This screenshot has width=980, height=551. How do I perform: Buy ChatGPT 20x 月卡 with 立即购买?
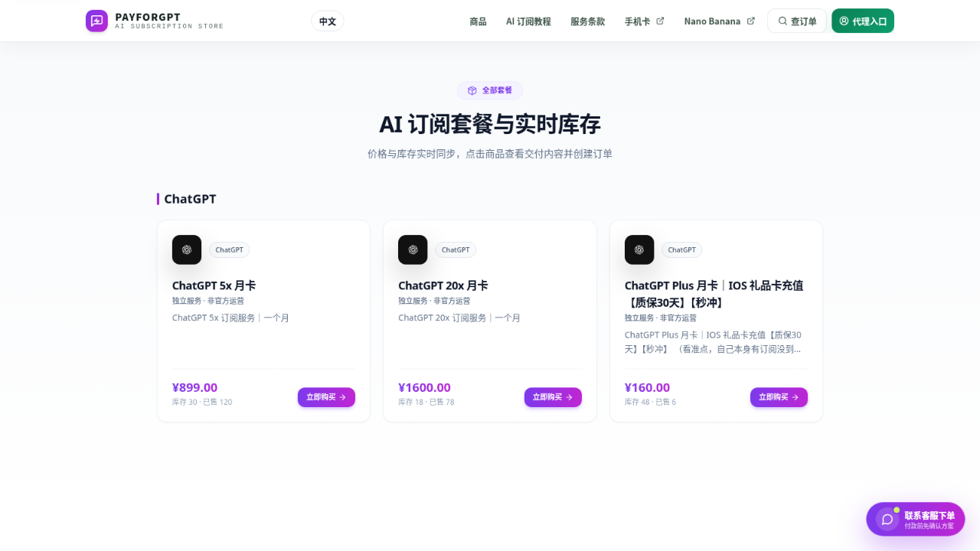coord(553,397)
